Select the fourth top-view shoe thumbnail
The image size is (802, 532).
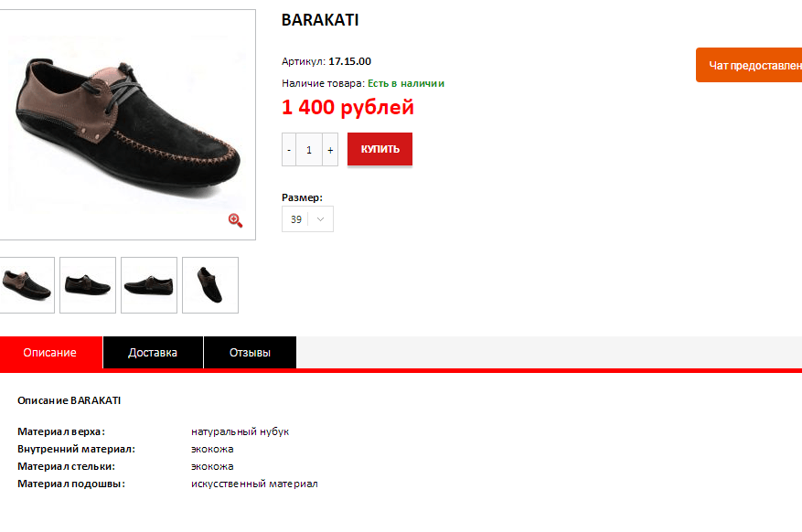210,285
